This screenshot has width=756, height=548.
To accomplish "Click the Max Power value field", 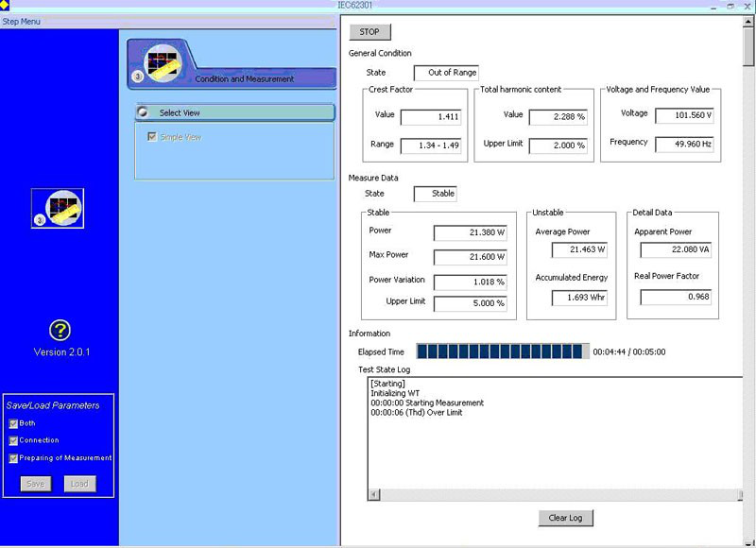I will (470, 257).
